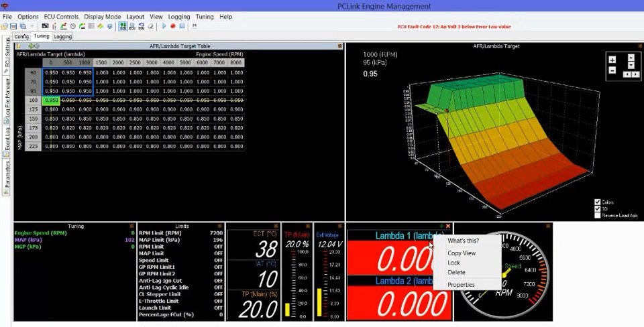The image size is (644, 327).
Task: Click the save file toolbar icon
Action: click(x=13, y=26)
